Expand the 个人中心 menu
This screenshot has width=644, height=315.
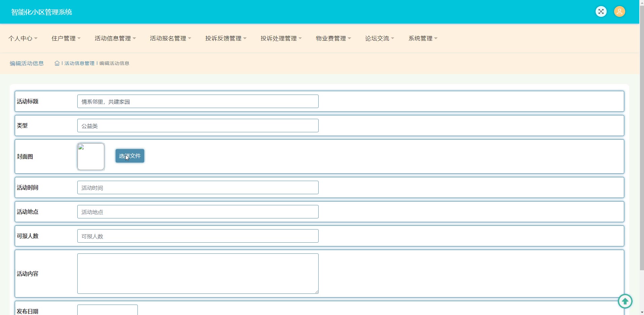tap(23, 38)
